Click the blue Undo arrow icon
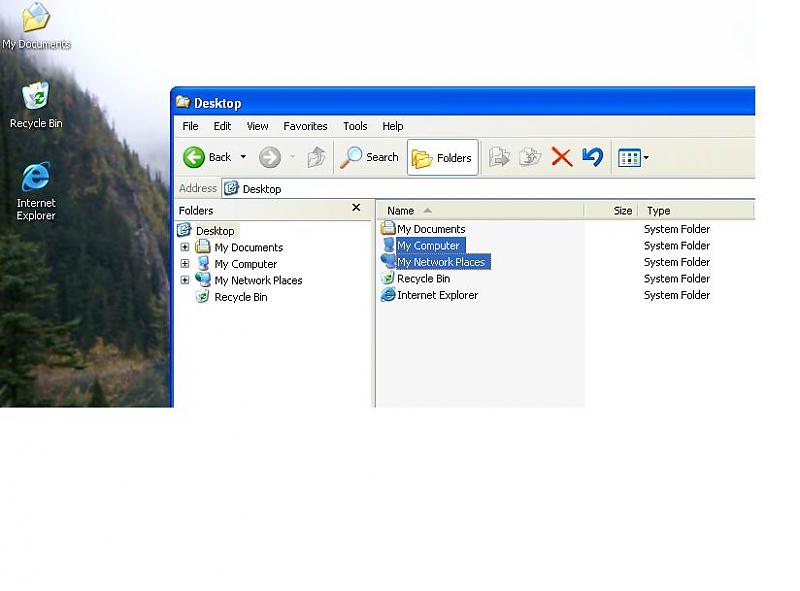Image resolution: width=800 pixels, height=591 pixels. pos(592,157)
